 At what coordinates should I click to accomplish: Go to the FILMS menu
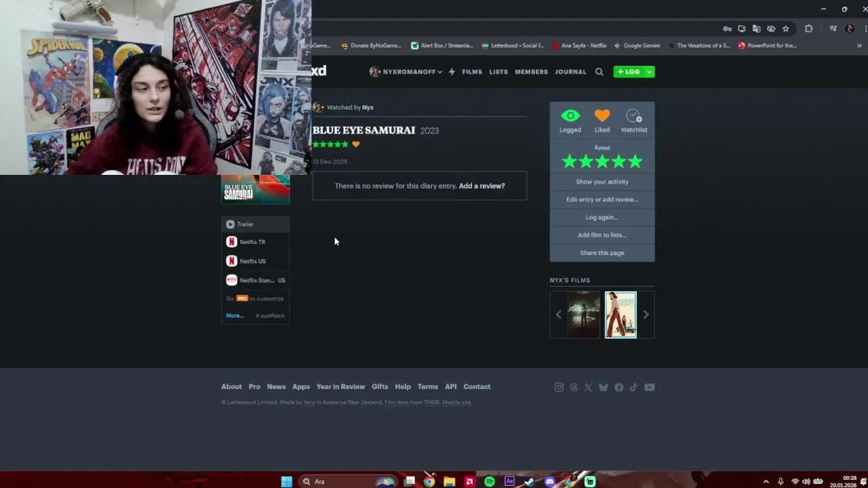(472, 72)
